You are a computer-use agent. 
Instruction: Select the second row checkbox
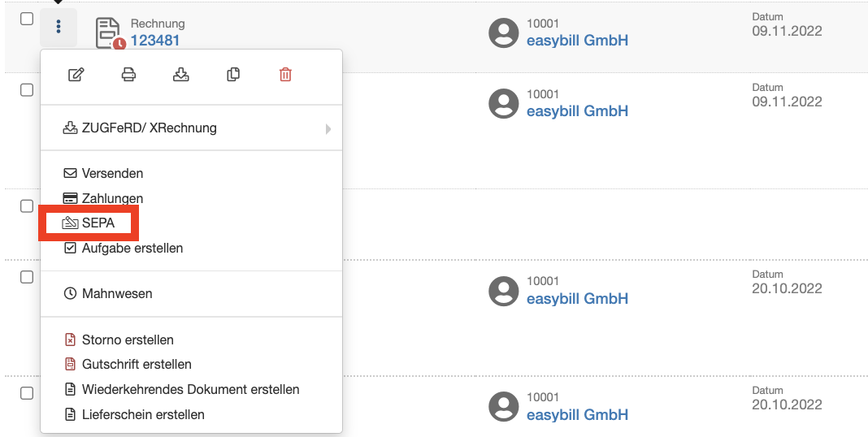click(27, 89)
